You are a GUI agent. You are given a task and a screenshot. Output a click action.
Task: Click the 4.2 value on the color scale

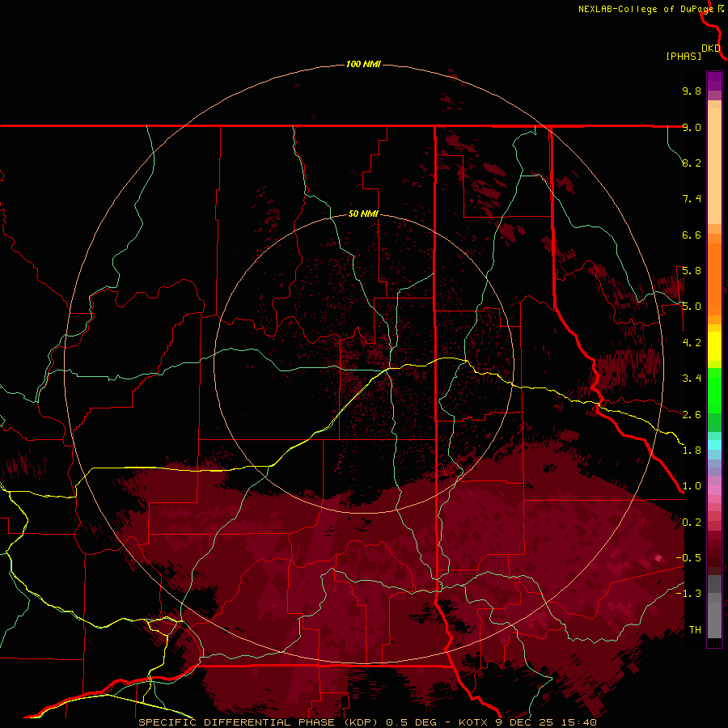click(692, 343)
